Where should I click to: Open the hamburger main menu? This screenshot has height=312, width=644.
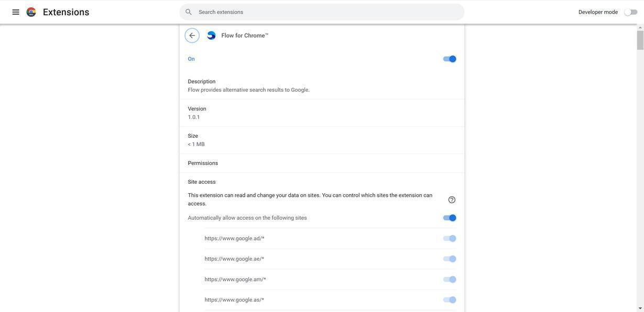tap(16, 12)
